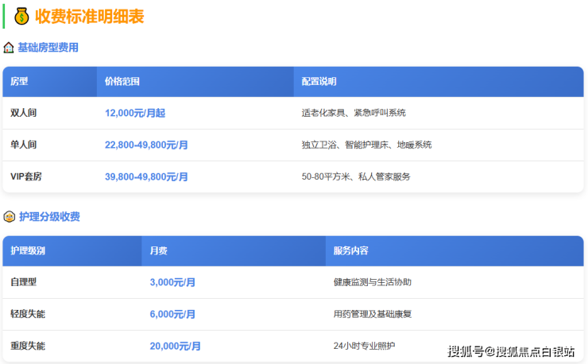Click the 房型 column header

click(19, 81)
